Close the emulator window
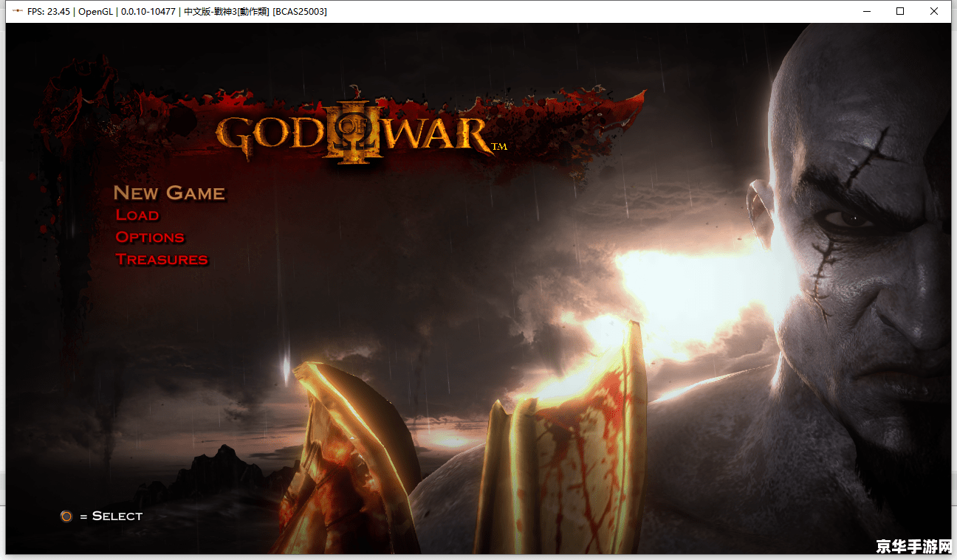 pyautogui.click(x=934, y=11)
